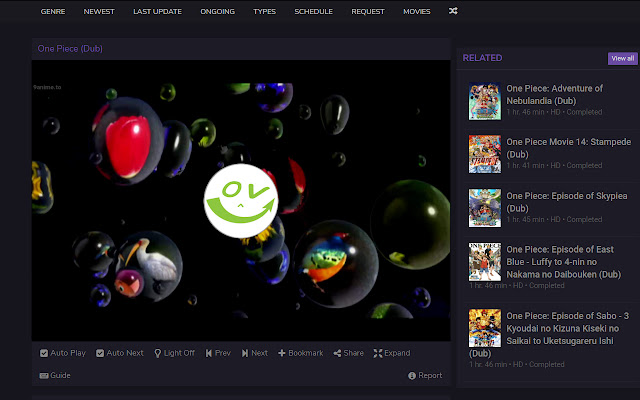Turn the Light Off with bulb icon
This screenshot has height=400, width=640.
click(174, 353)
